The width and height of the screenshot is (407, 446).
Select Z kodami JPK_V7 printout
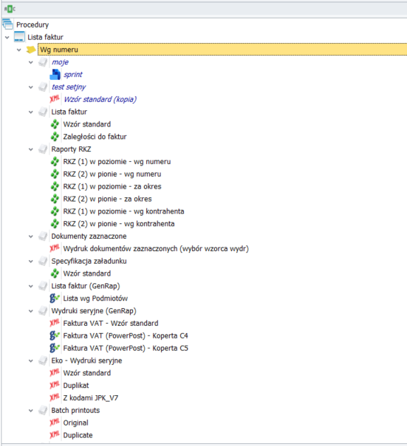[91, 398]
